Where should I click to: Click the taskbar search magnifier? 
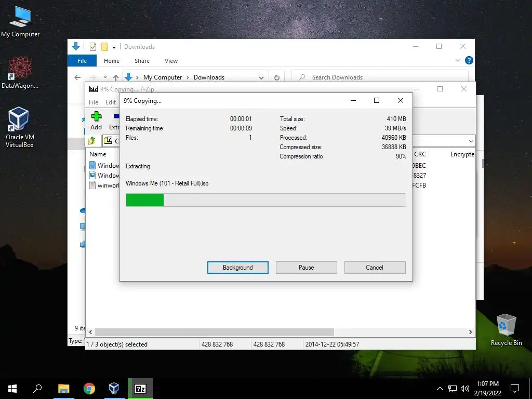(x=37, y=389)
